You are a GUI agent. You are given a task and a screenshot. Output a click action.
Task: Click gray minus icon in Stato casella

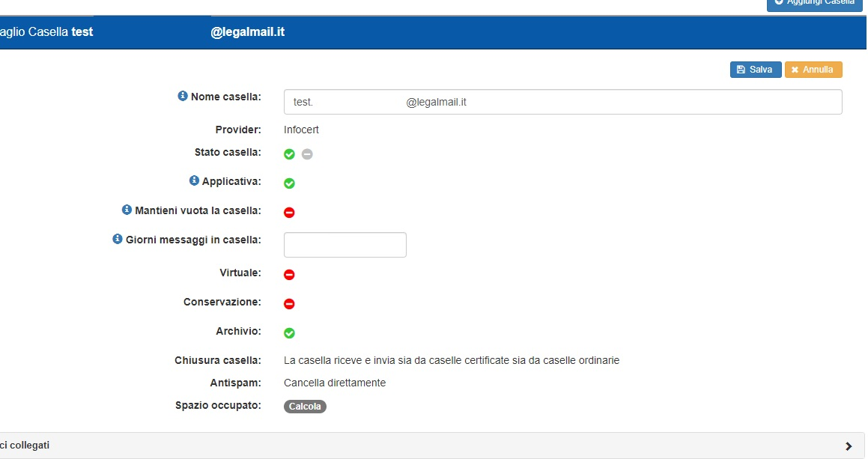point(307,154)
